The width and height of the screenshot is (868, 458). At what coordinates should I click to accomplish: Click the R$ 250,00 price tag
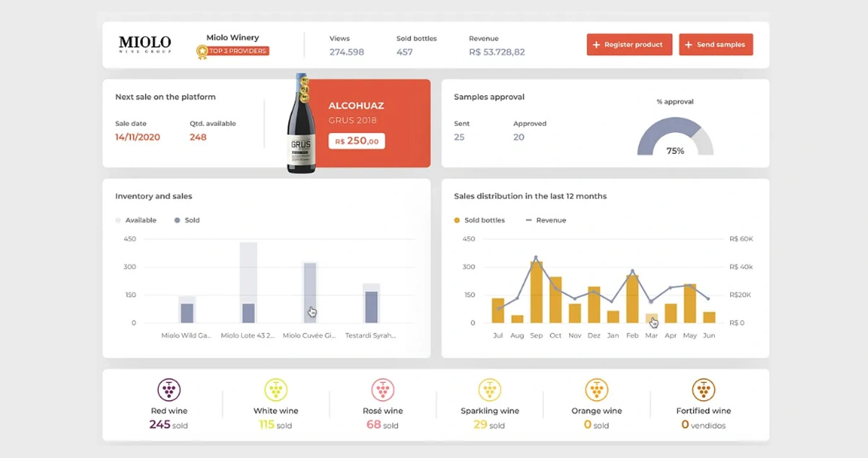(x=357, y=141)
